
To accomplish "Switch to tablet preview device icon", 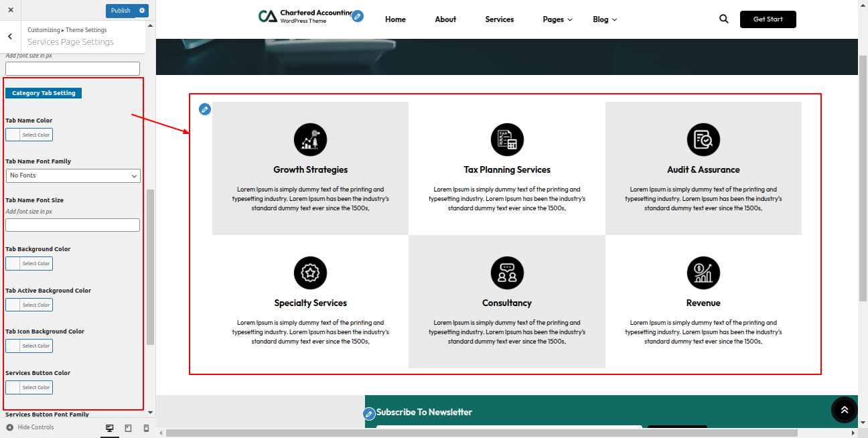I will [x=128, y=428].
